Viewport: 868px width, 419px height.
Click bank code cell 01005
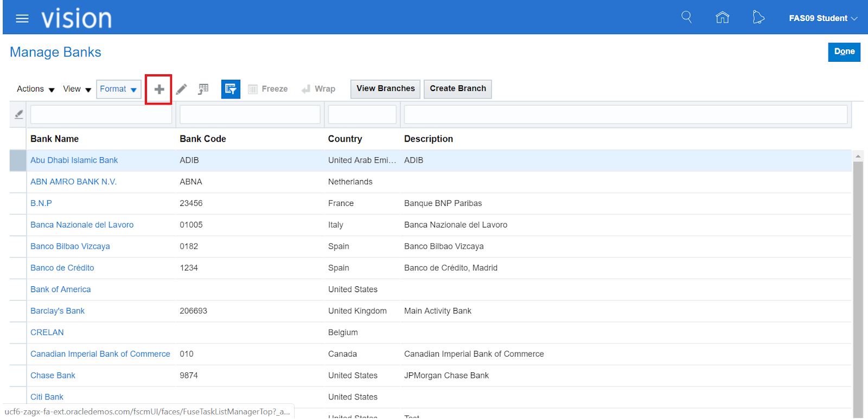click(191, 225)
